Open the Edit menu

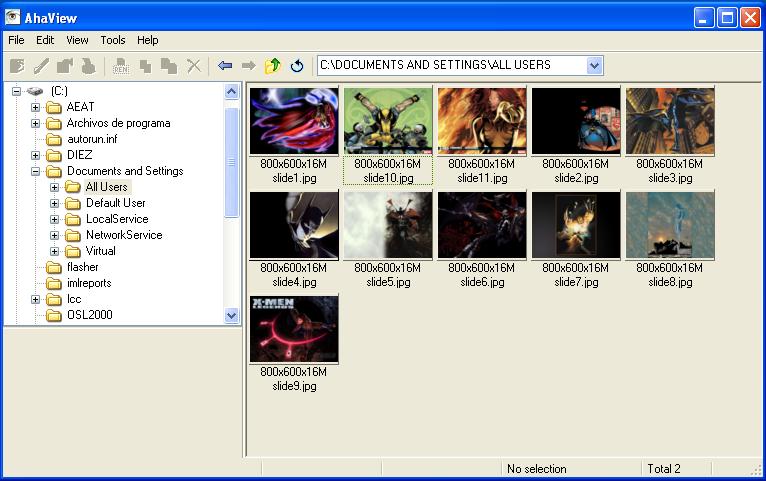click(45, 40)
